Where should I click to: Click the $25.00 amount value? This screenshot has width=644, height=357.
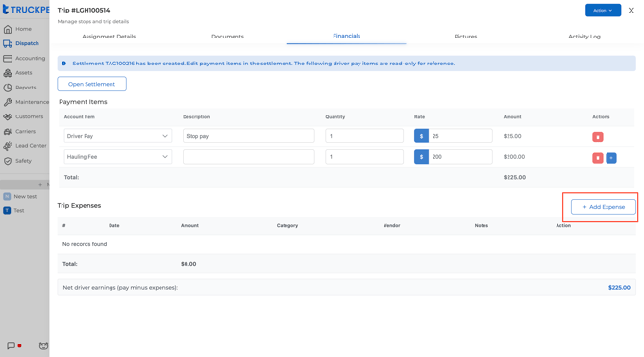pyautogui.click(x=512, y=136)
